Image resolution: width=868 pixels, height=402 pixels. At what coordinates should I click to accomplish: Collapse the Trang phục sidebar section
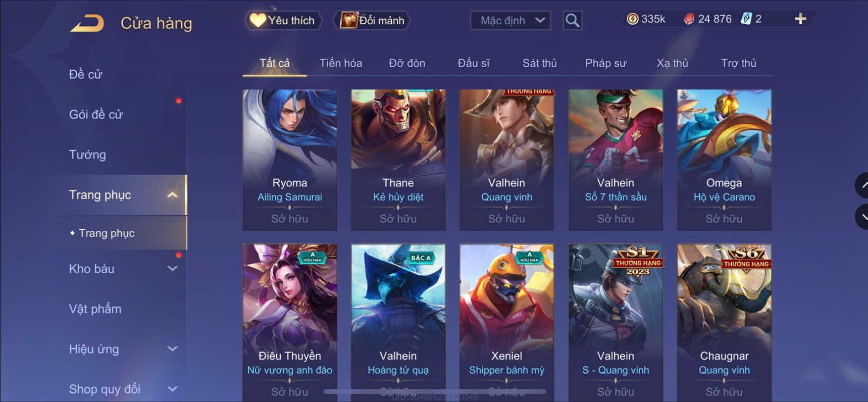point(172,195)
